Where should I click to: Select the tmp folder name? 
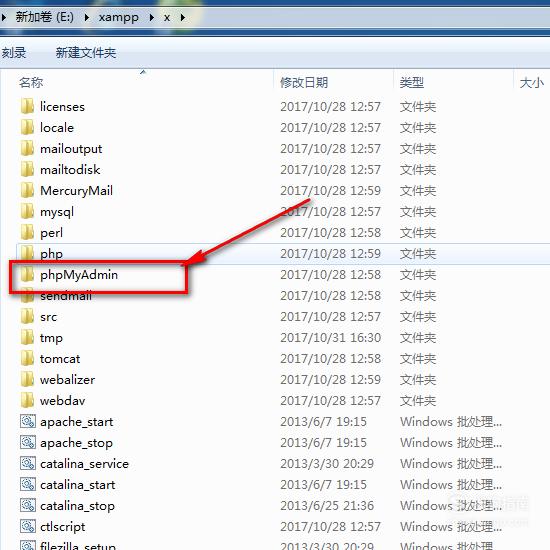51,338
